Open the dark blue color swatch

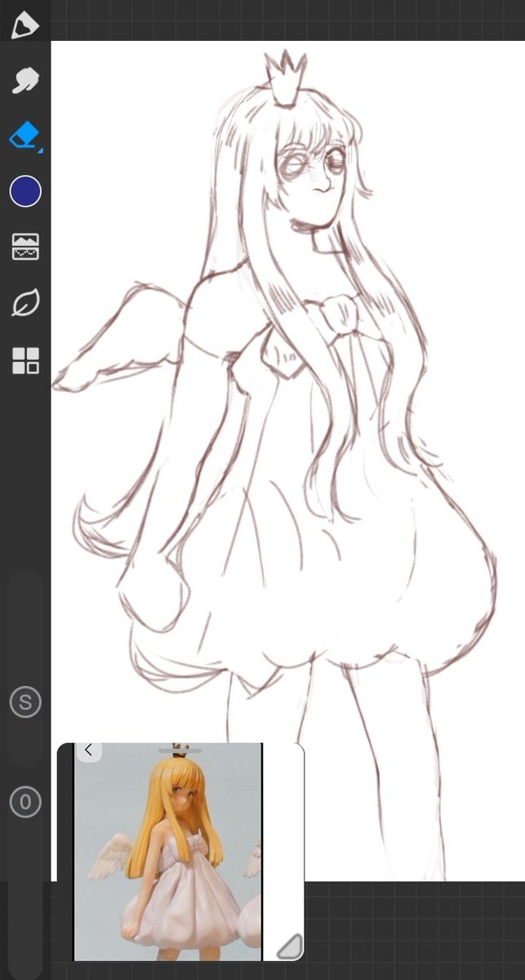[x=25, y=191]
